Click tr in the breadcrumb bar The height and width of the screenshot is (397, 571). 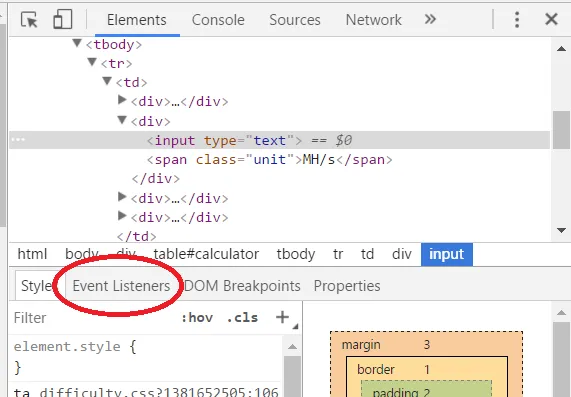338,254
